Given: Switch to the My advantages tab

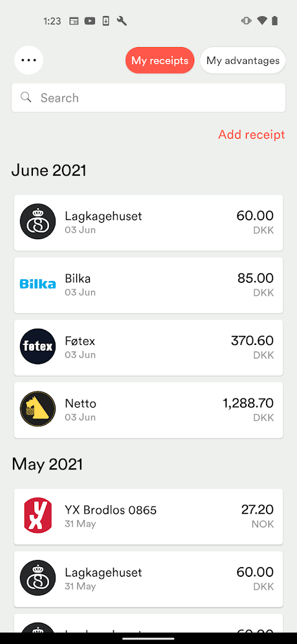Looking at the screenshot, I should (x=243, y=60).
